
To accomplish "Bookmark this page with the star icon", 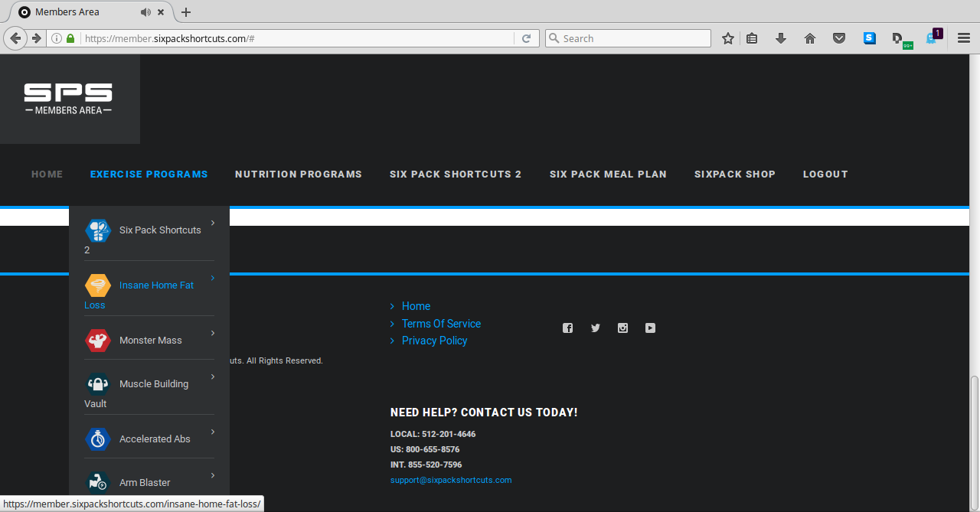I will pyautogui.click(x=728, y=38).
